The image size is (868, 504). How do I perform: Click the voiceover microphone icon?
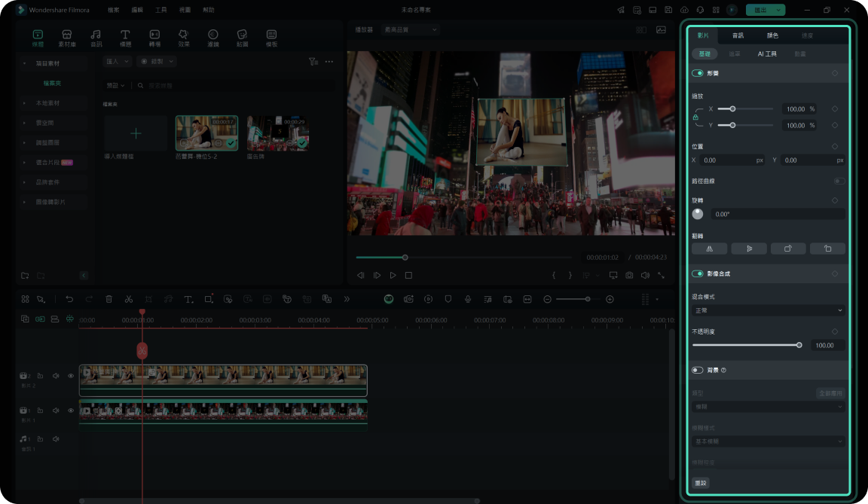coord(468,299)
